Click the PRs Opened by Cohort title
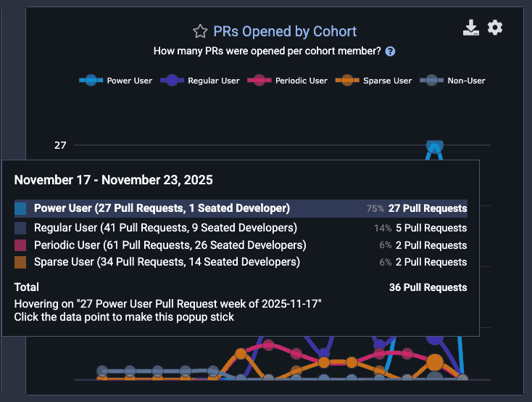 coord(285,31)
